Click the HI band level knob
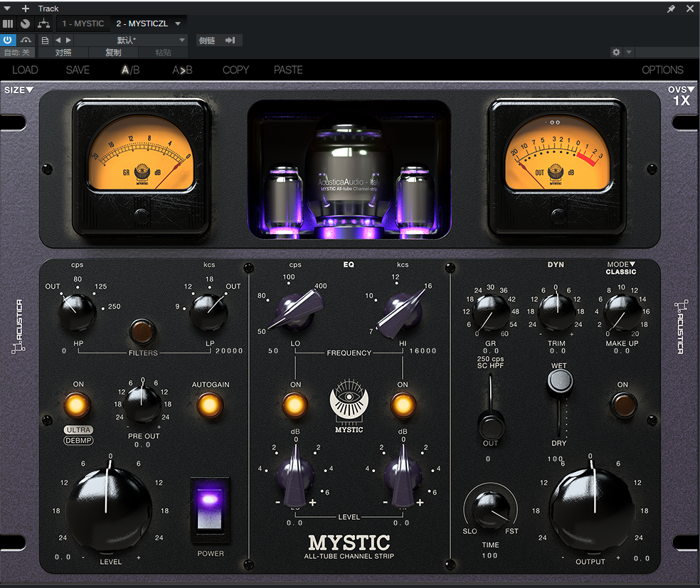The image size is (700, 588). click(x=403, y=475)
